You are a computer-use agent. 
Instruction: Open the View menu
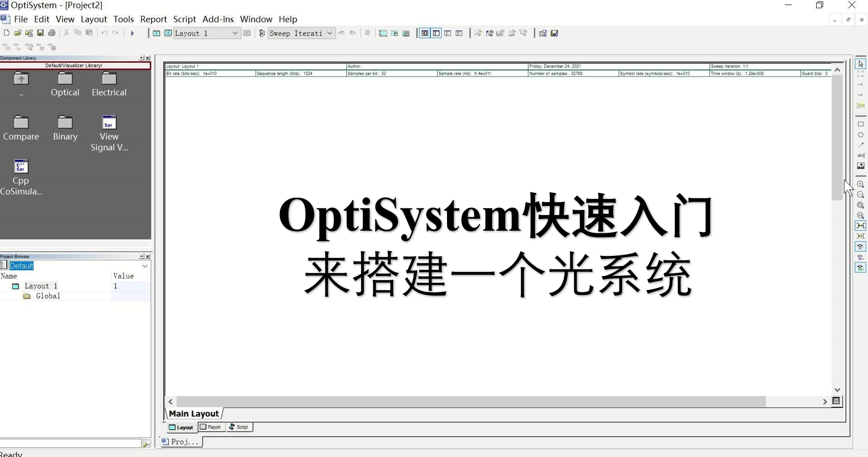(65, 19)
